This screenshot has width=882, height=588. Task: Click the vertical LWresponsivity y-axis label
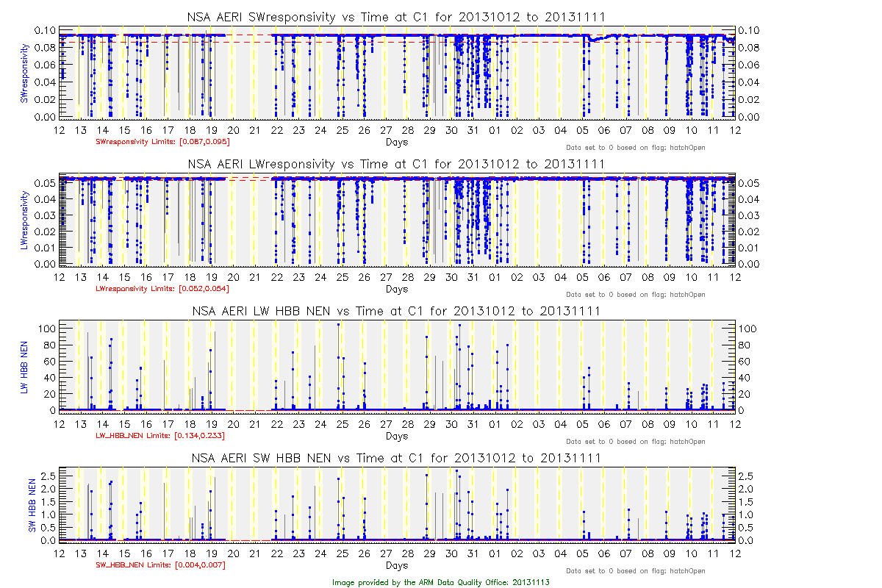pos(24,220)
